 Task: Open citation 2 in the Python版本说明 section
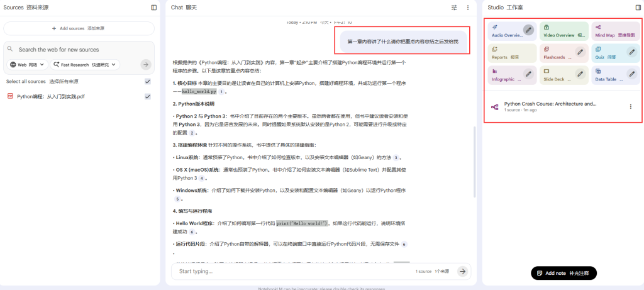pyautogui.click(x=192, y=133)
